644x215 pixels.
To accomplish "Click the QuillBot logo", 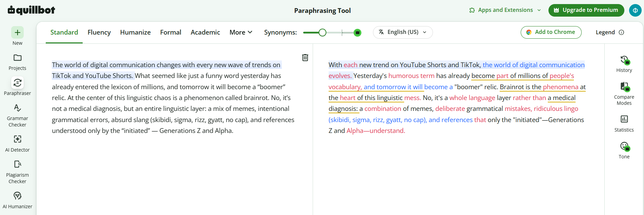I will click(31, 10).
